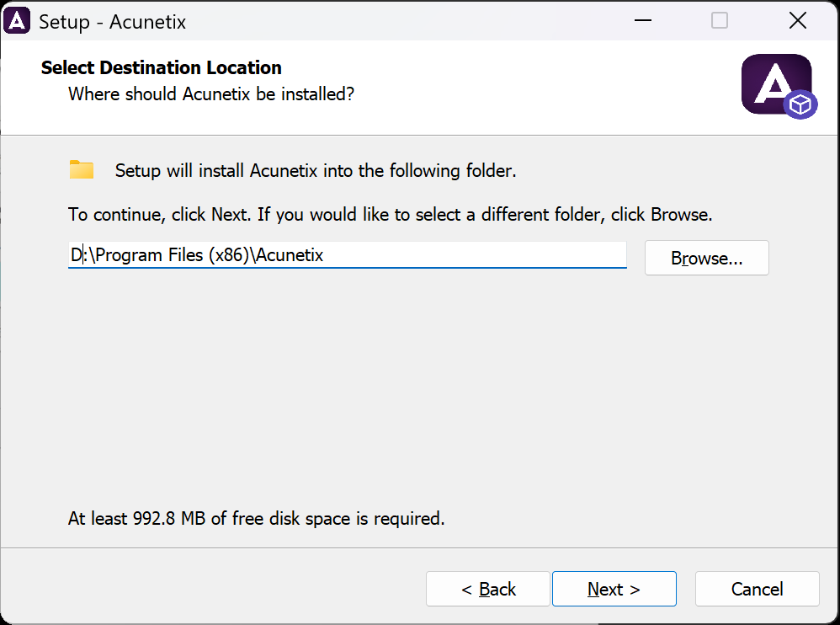Click the Acunetix logo at top right
This screenshot has height=625, width=840.
coord(776,84)
